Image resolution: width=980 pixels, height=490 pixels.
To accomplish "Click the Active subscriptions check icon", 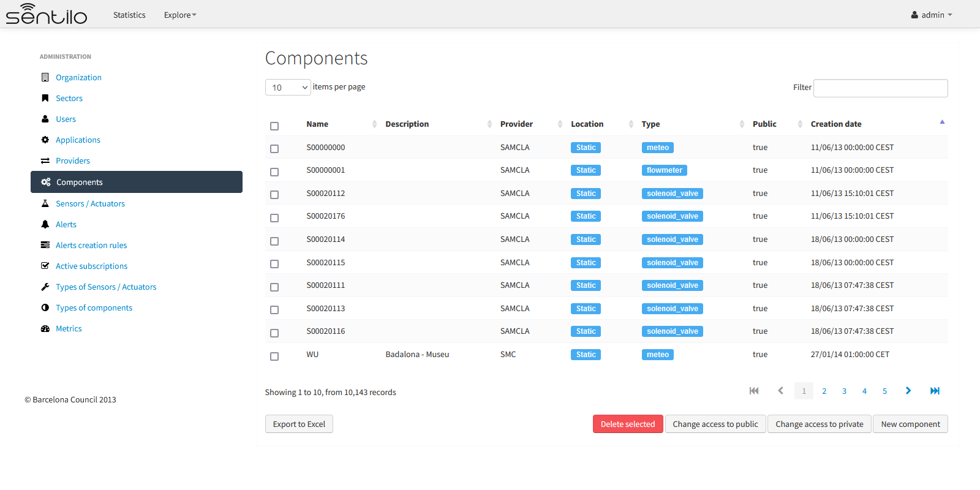I will pos(45,266).
